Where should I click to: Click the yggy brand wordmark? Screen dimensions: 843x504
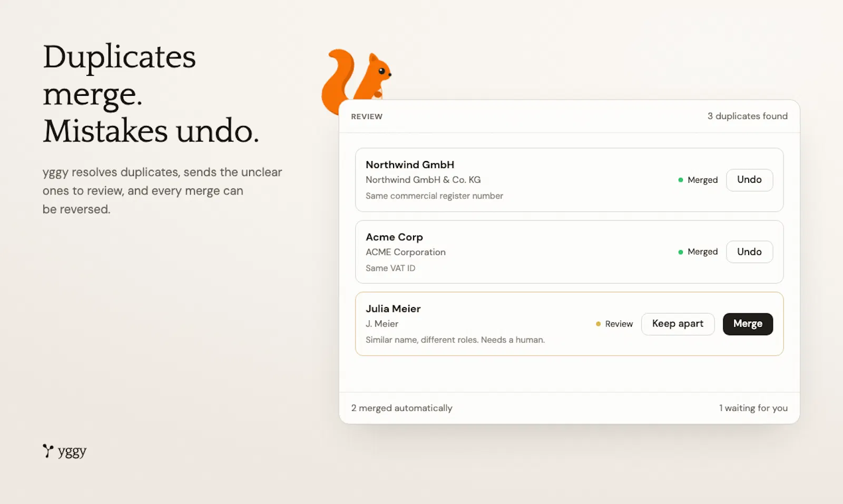point(72,451)
